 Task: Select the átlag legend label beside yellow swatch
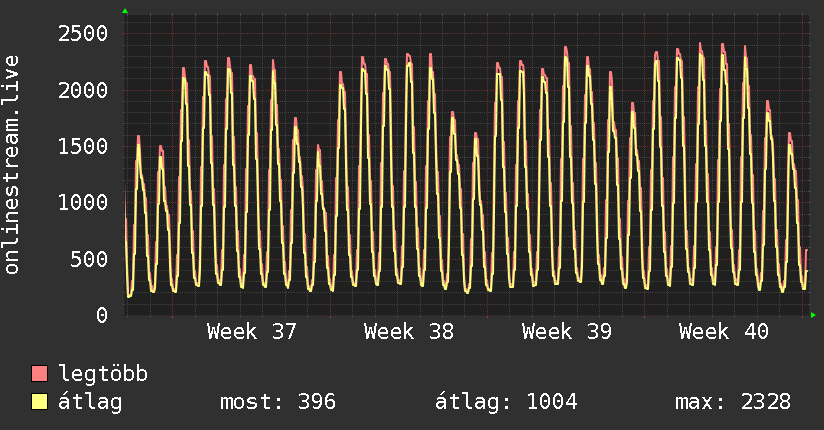90,402
